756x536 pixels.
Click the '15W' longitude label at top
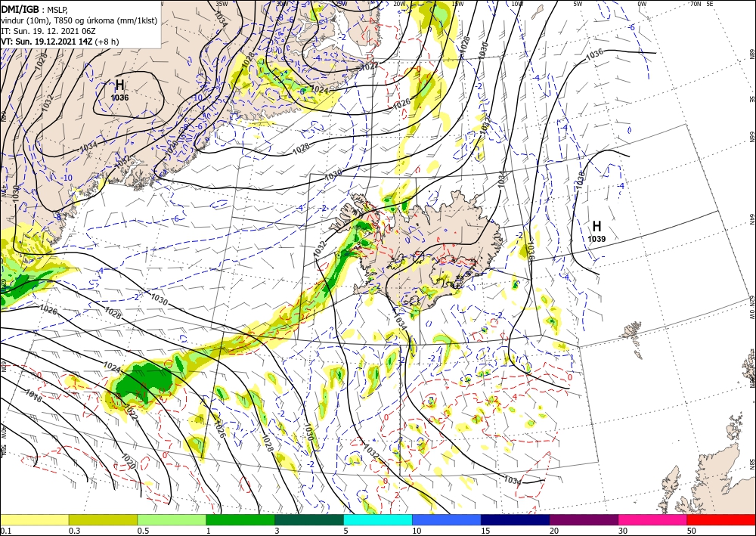tap(457, 3)
